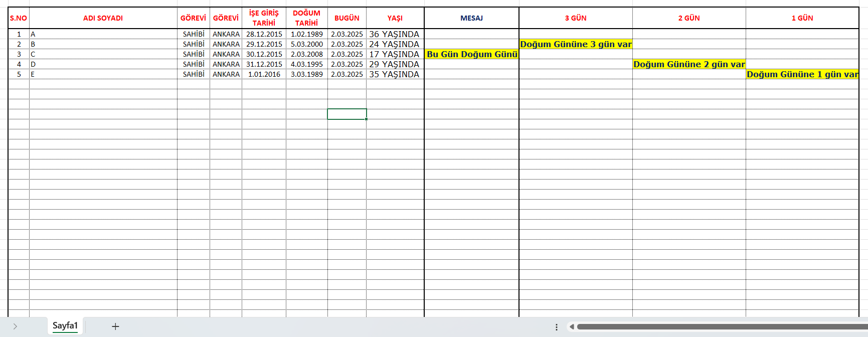The image size is (868, 337).
Task: Switch to the Sayfa1 sheet tab
Action: point(65,326)
